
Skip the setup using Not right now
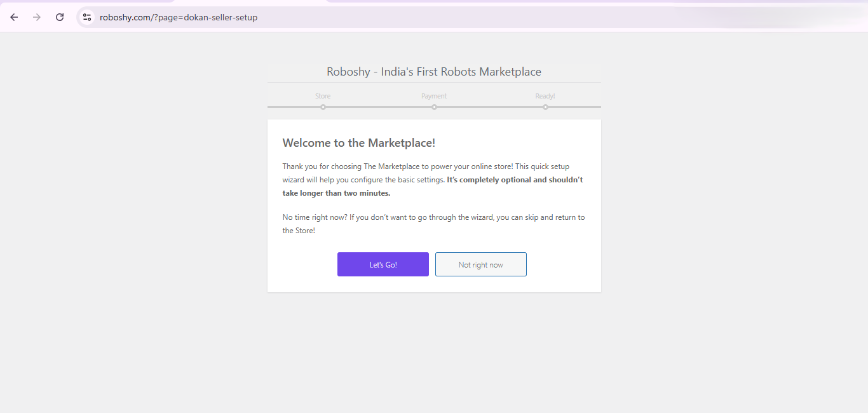click(480, 264)
